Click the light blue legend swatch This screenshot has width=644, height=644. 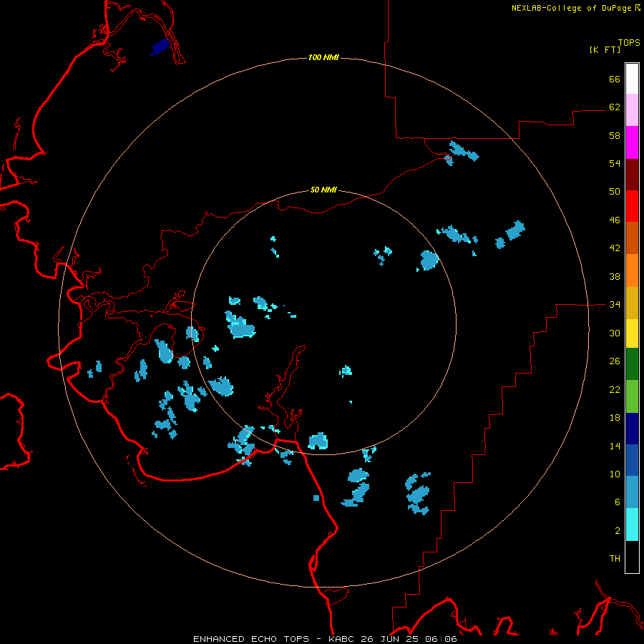632,492
